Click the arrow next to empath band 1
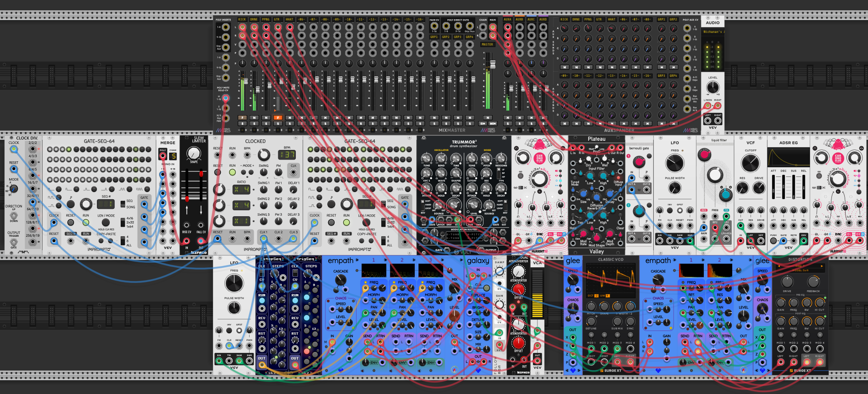Viewport: 868px width, 394px height. point(385,260)
